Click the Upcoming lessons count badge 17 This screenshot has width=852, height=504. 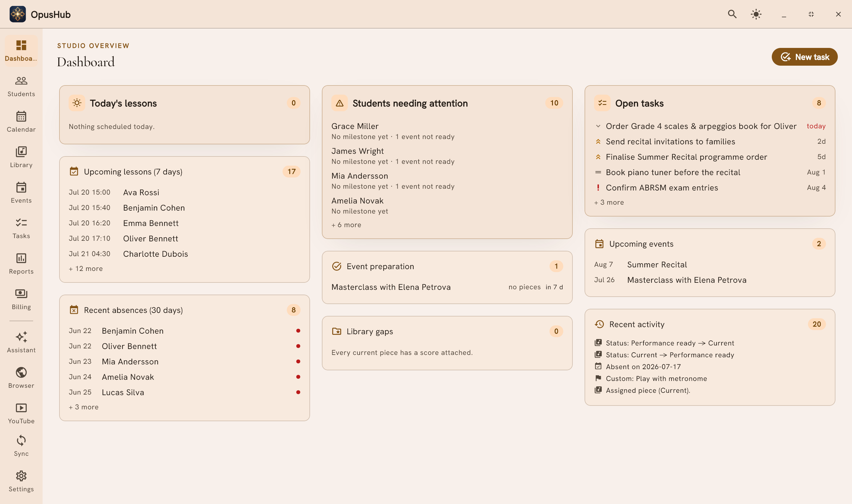coord(291,172)
